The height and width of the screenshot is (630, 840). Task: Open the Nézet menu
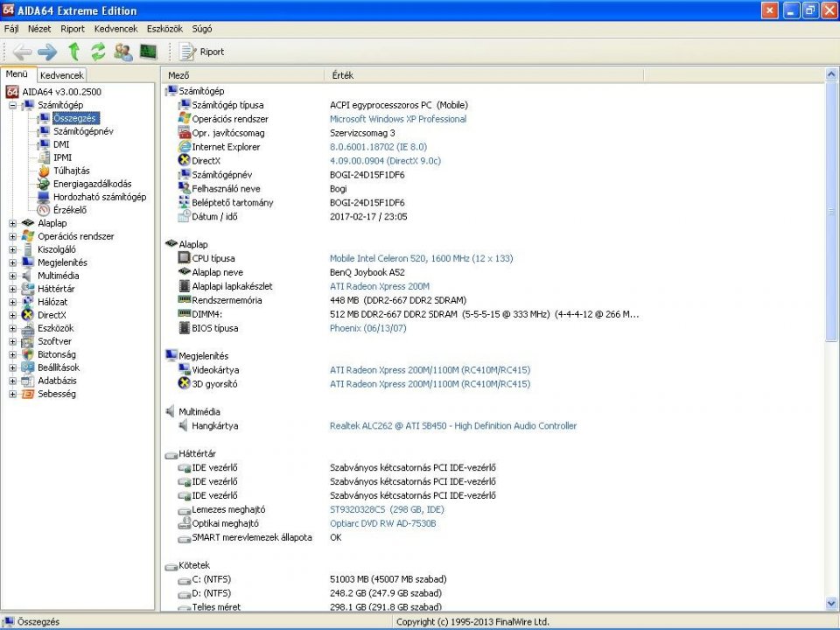click(39, 29)
